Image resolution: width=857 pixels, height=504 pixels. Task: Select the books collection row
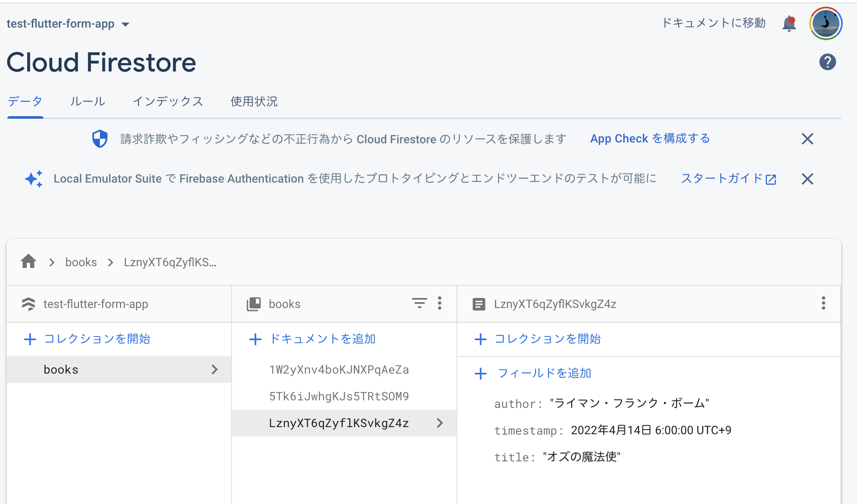119,369
